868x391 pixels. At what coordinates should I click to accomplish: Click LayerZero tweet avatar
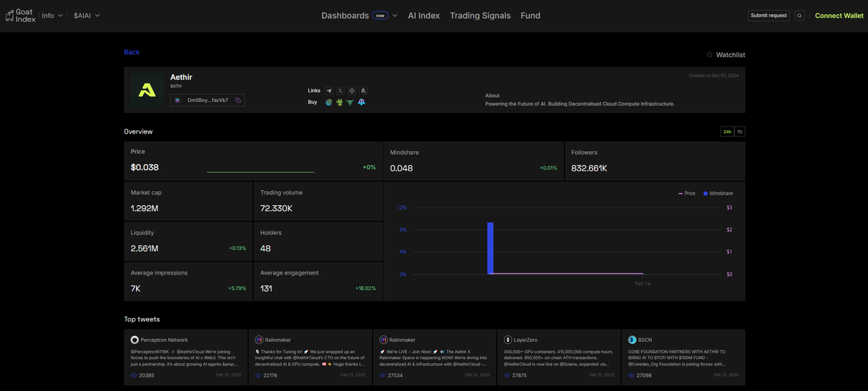508,340
